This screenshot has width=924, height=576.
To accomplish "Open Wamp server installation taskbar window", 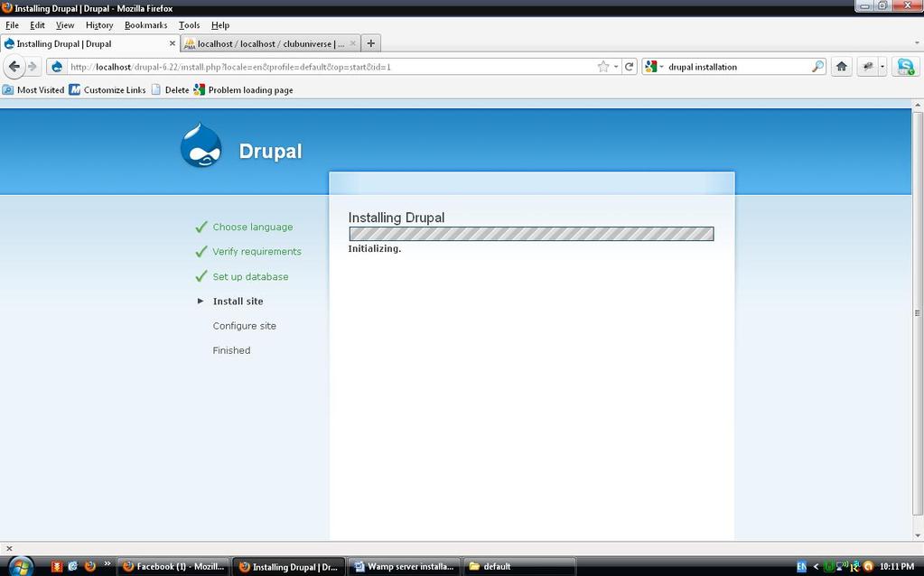I will pos(404,567).
